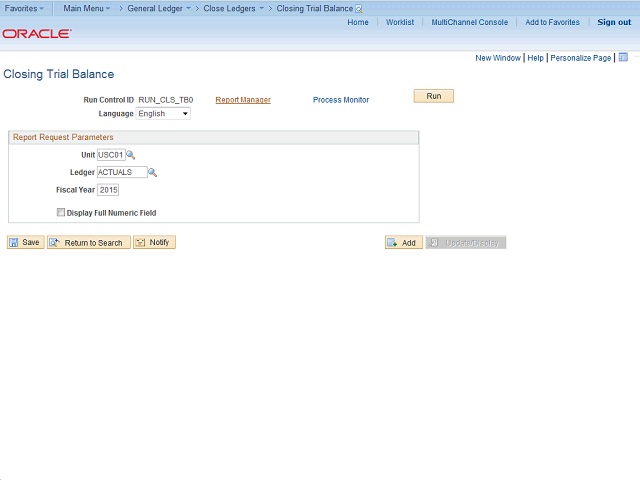The height and width of the screenshot is (480, 640).
Task: Expand General Ledger breadcrumb menu
Action: 159,8
